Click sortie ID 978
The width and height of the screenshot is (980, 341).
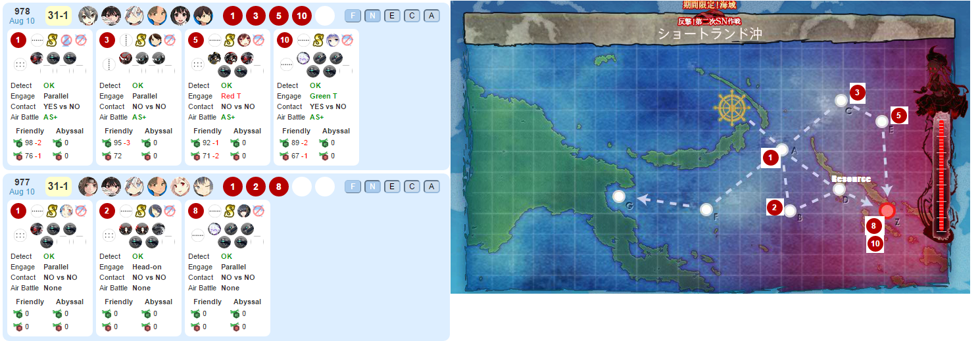pyautogui.click(x=22, y=11)
